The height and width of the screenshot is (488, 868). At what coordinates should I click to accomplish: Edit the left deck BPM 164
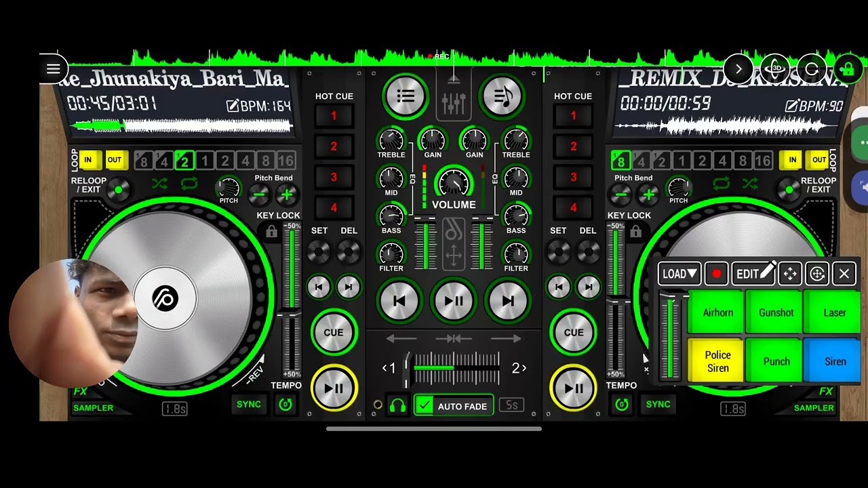tap(258, 106)
